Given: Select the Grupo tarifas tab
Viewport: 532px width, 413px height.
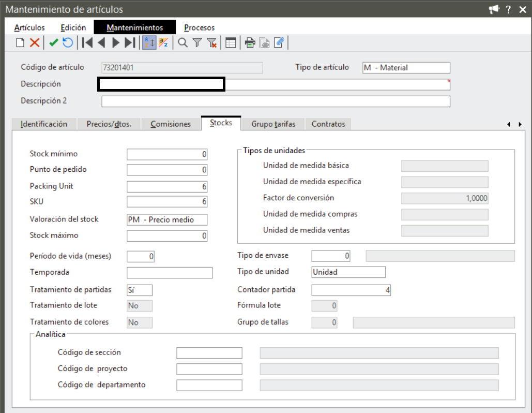Looking at the screenshot, I should [273, 124].
